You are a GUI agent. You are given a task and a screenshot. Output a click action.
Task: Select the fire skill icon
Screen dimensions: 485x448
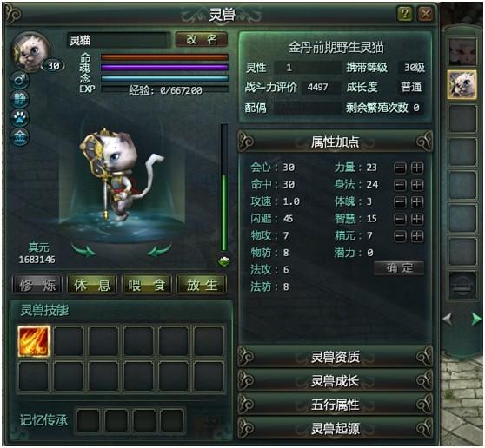[34, 341]
